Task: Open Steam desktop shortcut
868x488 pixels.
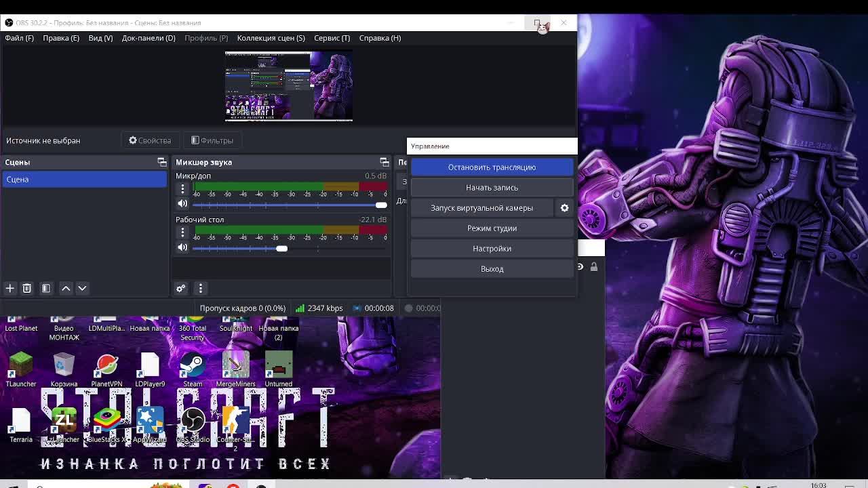Action: click(193, 369)
